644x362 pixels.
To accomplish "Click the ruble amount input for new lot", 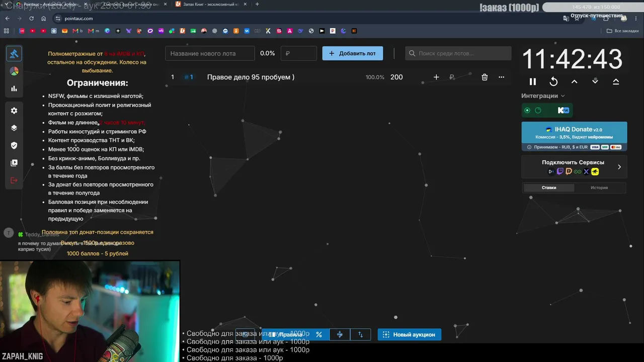I will pyautogui.click(x=298, y=53).
